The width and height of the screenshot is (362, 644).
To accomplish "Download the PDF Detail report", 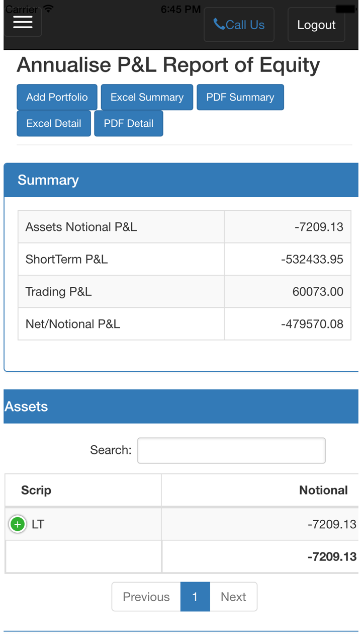I will (128, 123).
